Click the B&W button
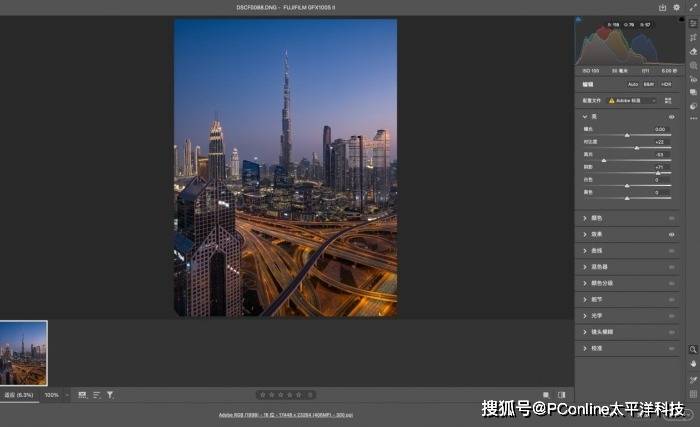This screenshot has width=700, height=427. click(x=648, y=85)
